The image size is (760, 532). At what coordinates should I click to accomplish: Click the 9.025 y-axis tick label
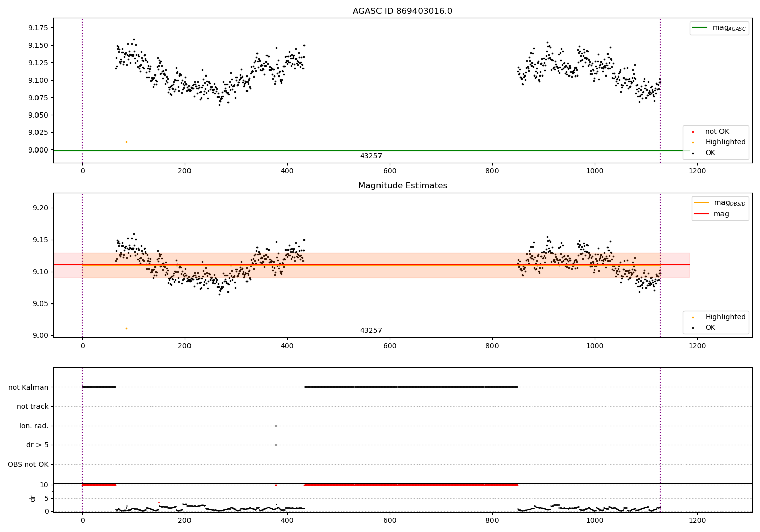coord(39,132)
